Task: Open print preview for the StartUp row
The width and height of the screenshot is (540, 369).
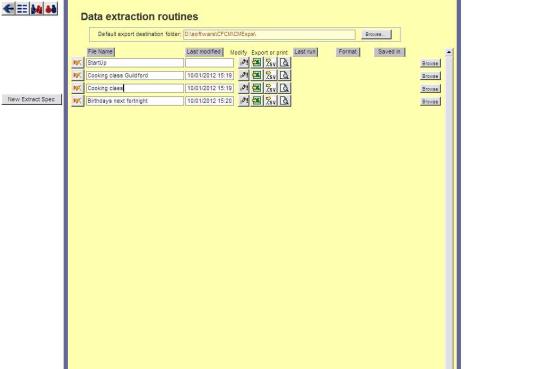Action: click(x=284, y=63)
